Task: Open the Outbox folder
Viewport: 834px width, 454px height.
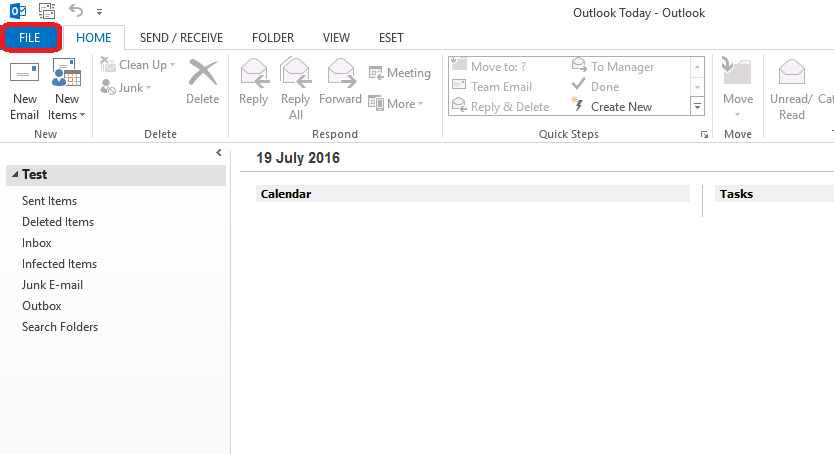Action: point(42,306)
